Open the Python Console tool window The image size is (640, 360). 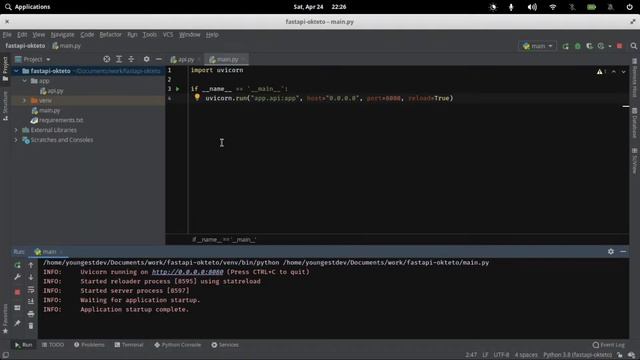click(178, 345)
